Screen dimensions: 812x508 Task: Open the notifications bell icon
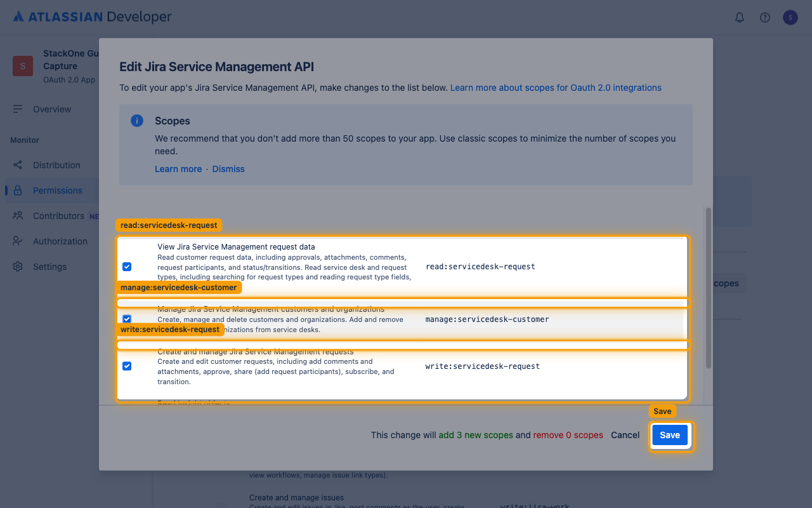[740, 18]
